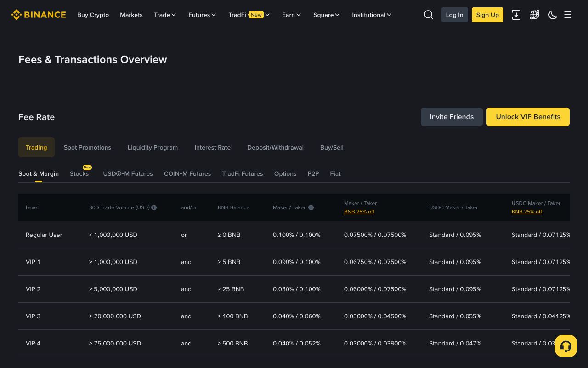Expand the Futures dropdown menu

coord(202,15)
